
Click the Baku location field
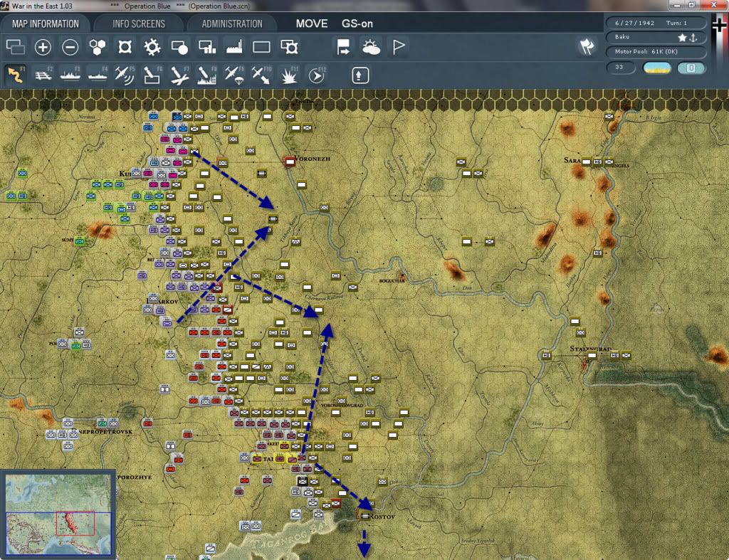656,37
